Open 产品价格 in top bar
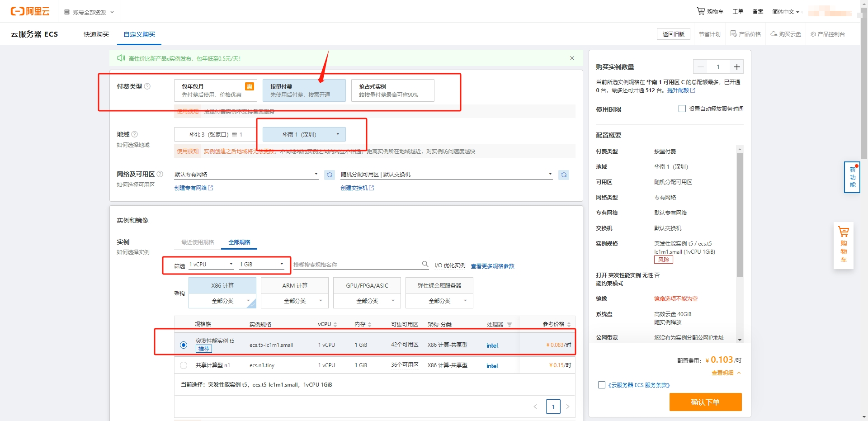Viewport: 868px width, 421px height. coord(746,34)
